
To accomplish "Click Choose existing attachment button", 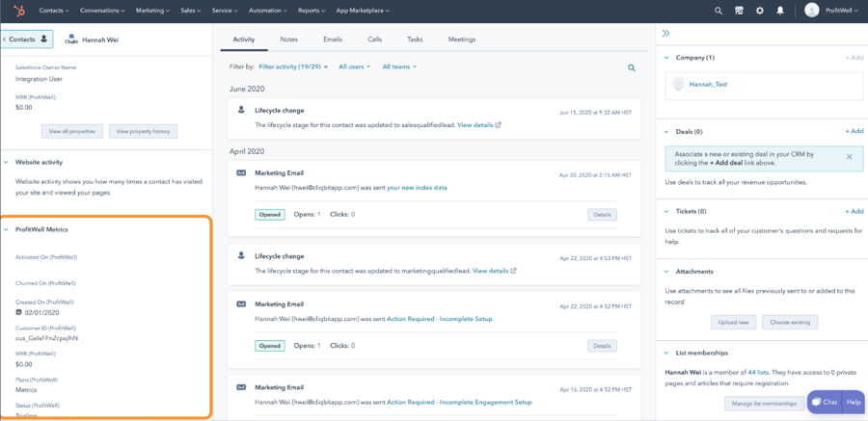I will (x=790, y=322).
